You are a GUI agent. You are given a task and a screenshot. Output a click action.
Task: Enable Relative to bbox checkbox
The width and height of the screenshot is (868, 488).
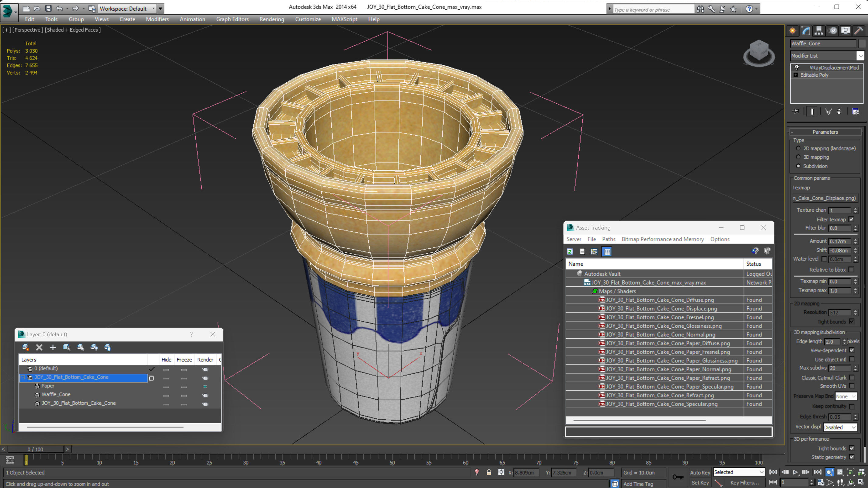click(852, 269)
